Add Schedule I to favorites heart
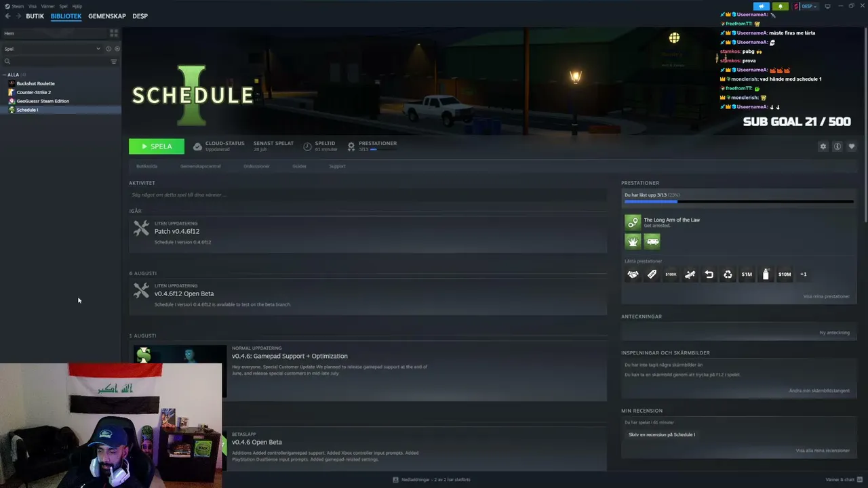 [x=852, y=146]
